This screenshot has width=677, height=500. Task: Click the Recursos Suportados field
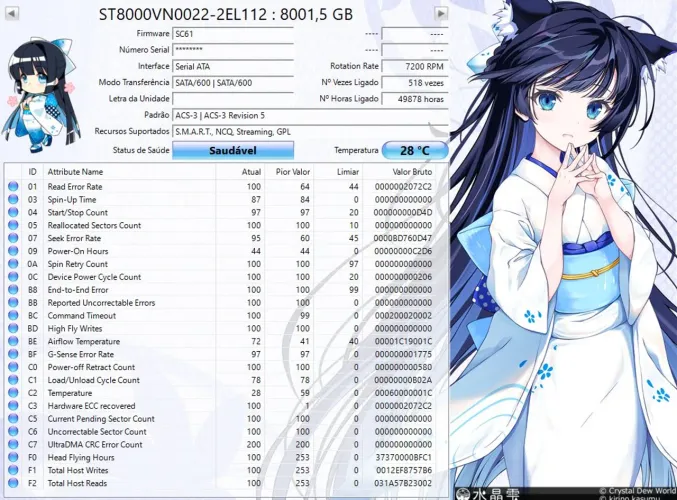point(310,132)
